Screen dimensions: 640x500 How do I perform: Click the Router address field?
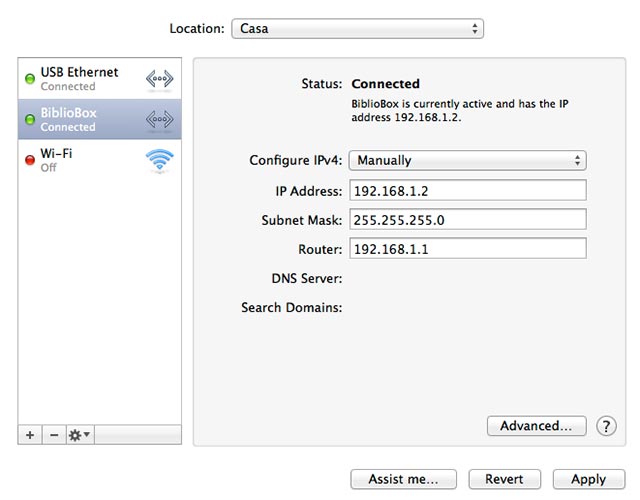click(467, 249)
